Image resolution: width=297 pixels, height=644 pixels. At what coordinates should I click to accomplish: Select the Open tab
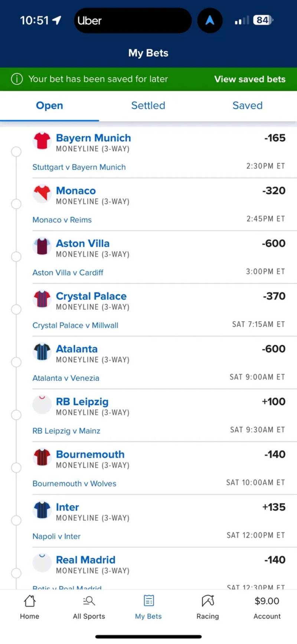pyautogui.click(x=49, y=105)
